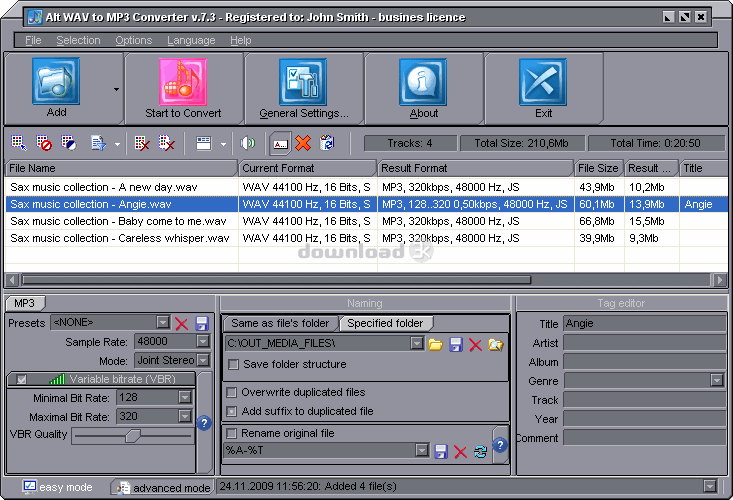This screenshot has height=500, width=733.
Task: Adjust the VBR Quality slider handle
Action: (132, 436)
